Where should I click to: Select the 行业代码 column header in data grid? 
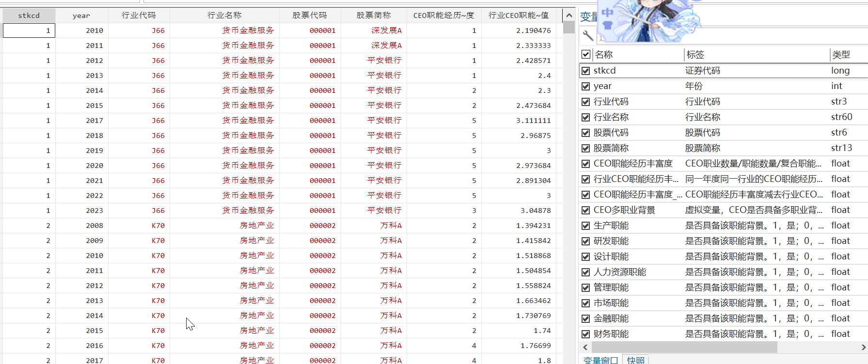(x=139, y=15)
